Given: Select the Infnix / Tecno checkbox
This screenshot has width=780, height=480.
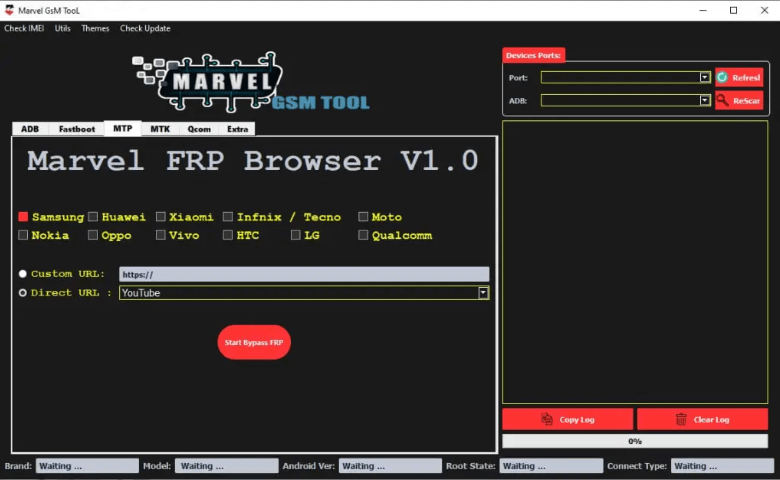Looking at the screenshot, I should [x=228, y=216].
